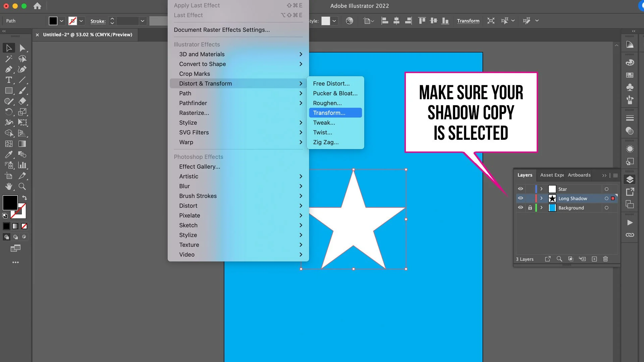Open the fill color dropdown arrow
The width and height of the screenshot is (644, 362).
(62, 21)
